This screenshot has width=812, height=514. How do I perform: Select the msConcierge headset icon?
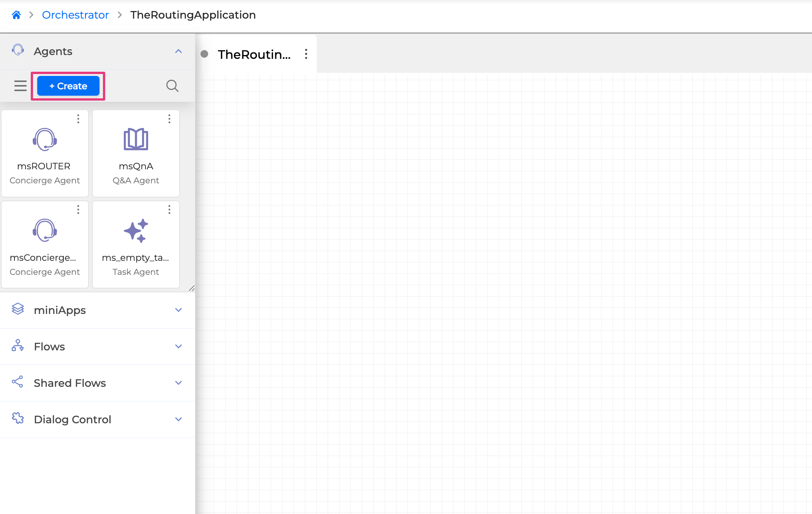[45, 230]
